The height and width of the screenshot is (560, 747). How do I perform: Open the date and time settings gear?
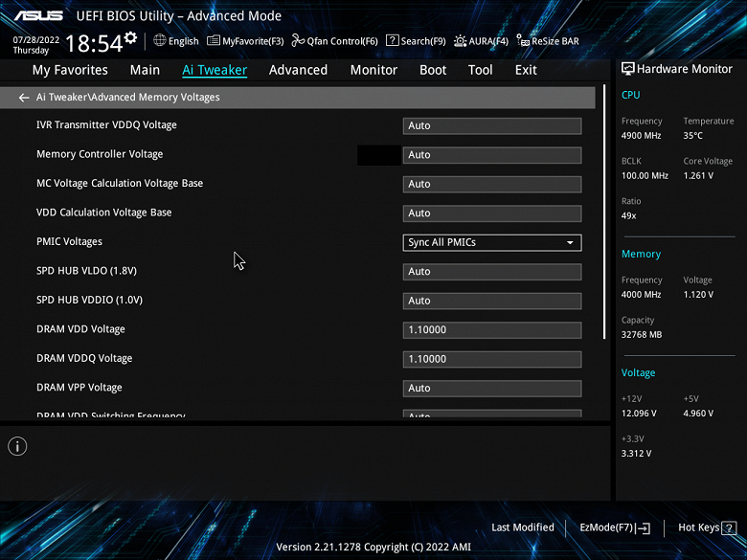pos(130,38)
